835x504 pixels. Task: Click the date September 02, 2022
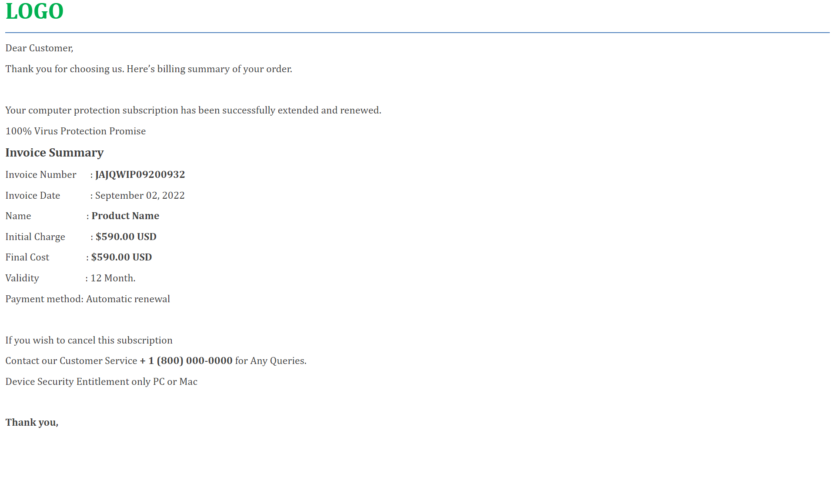click(140, 196)
